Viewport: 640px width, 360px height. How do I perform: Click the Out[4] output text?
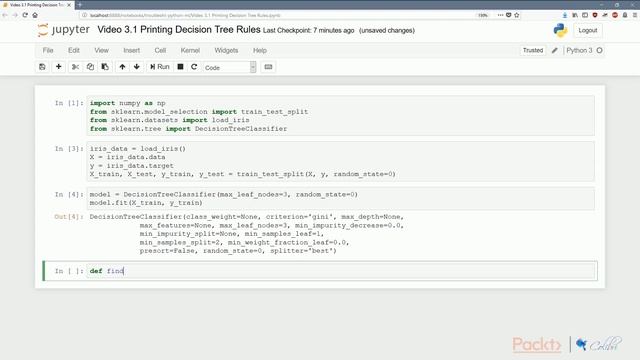[247, 234]
